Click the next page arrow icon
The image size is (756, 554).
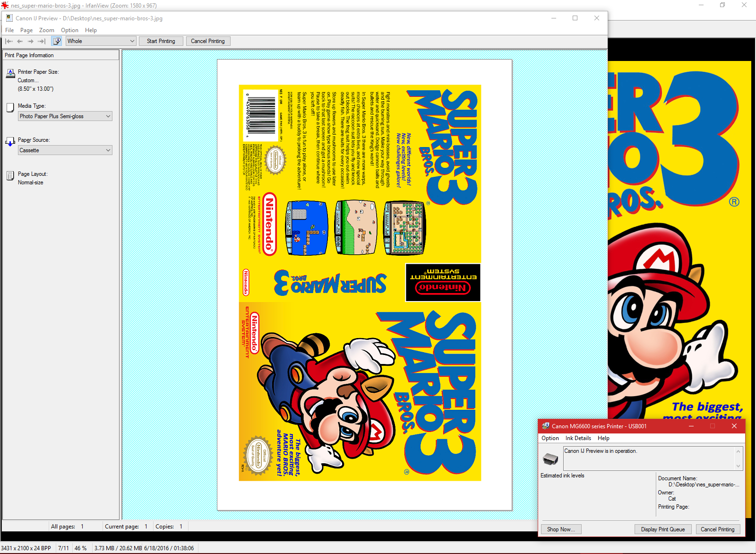coord(31,41)
